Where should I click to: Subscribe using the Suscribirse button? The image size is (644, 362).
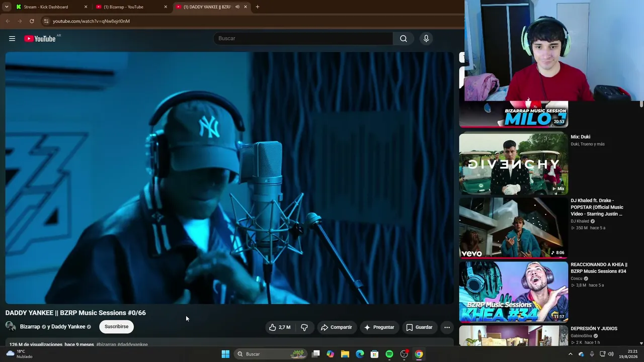pos(116,327)
